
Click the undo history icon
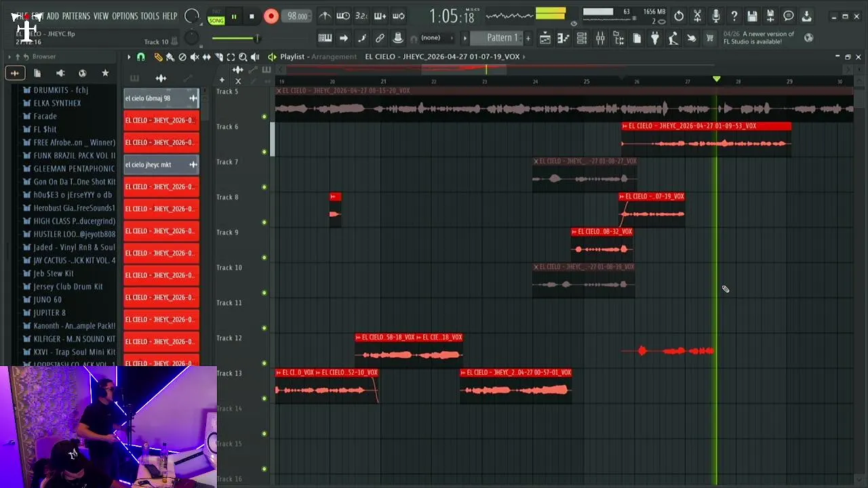pyautogui.click(x=679, y=16)
